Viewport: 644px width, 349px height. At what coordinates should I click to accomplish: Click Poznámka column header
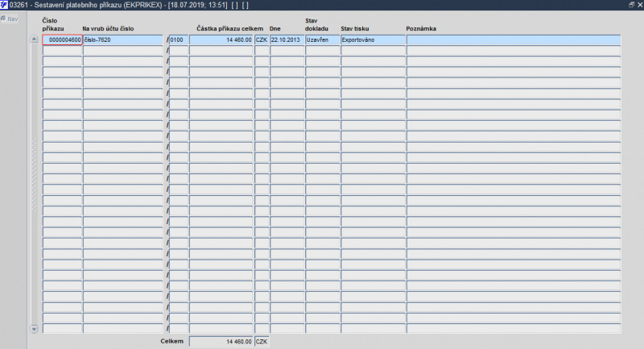tap(421, 29)
